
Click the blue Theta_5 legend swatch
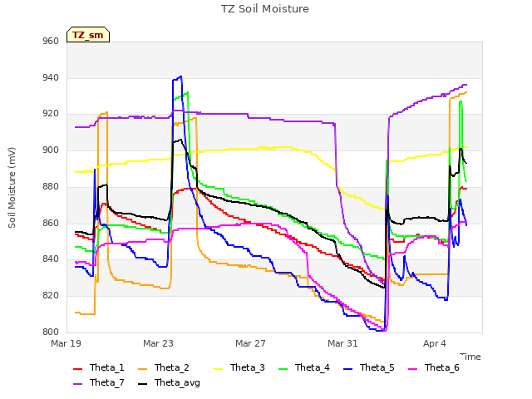(347, 369)
